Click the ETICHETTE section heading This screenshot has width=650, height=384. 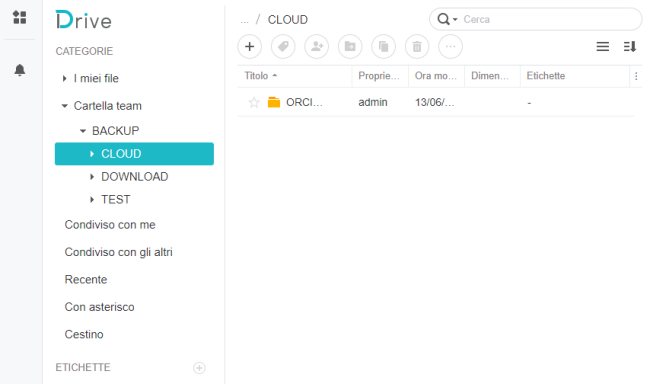pos(83,367)
